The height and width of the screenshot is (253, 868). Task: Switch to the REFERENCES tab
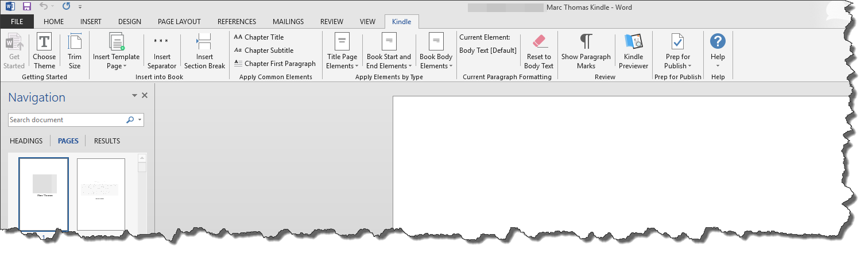coord(237,22)
